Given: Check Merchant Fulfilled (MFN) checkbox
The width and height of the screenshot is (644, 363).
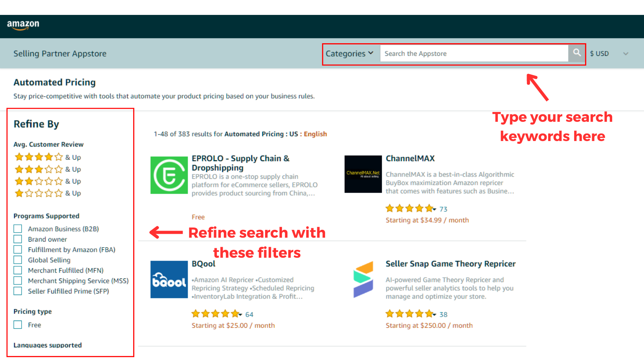Looking at the screenshot, I should coord(18,270).
